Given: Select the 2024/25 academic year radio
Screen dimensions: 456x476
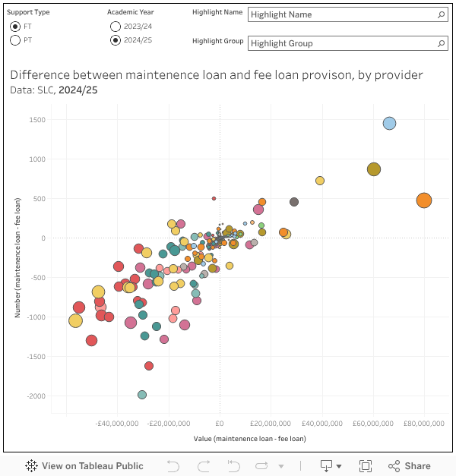Looking at the screenshot, I should click(x=116, y=40).
